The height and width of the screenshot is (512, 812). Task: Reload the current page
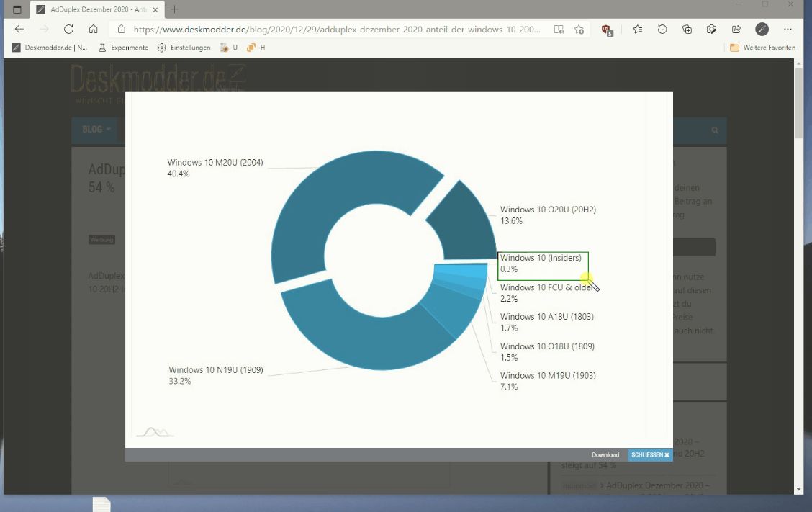68,29
